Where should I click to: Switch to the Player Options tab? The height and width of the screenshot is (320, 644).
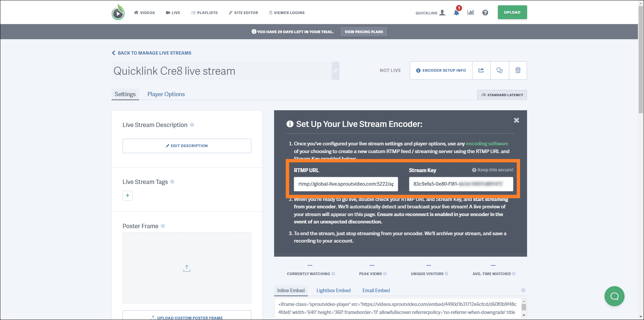click(166, 94)
